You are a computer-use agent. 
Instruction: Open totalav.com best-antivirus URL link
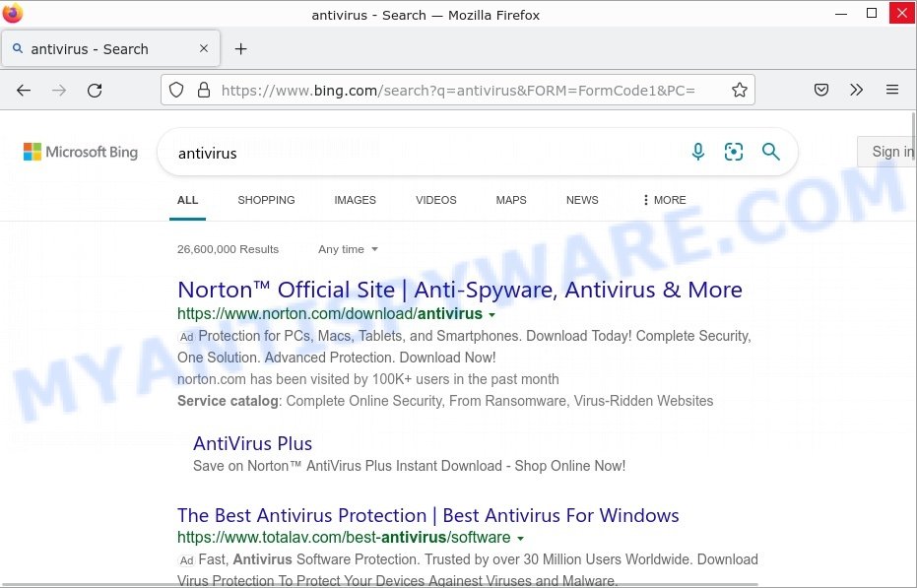pyautogui.click(x=344, y=537)
